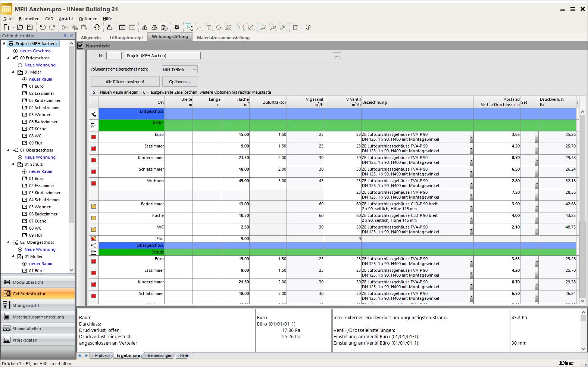Switch to the Allgemein tab
Viewport: 588px width, 367px height.
click(91, 38)
